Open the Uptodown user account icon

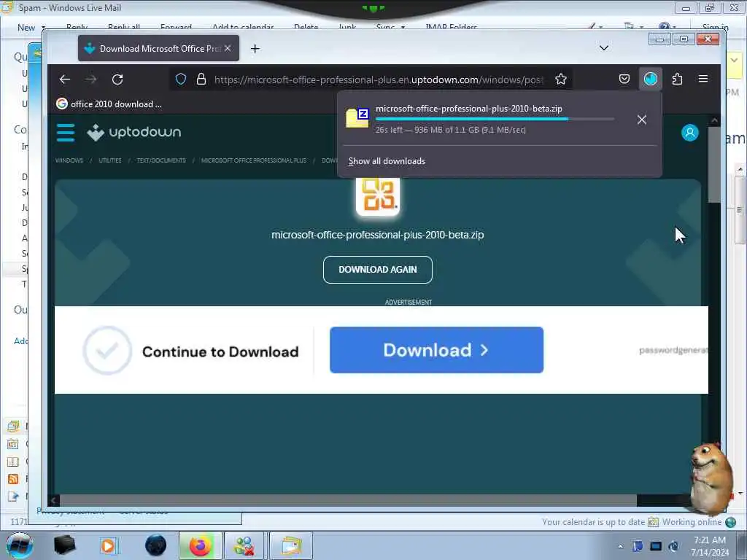tap(689, 133)
